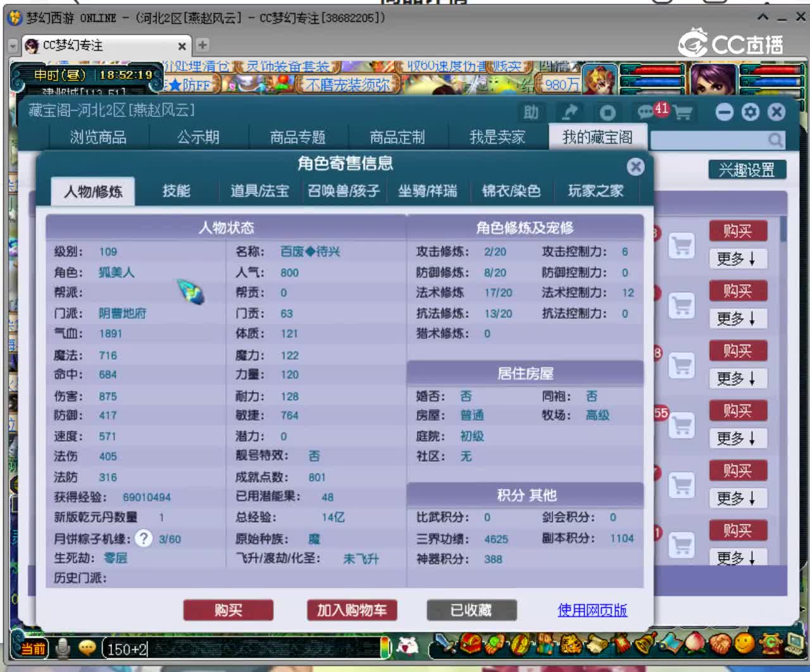Screen dimensions: 810x672
Task: Click the search magnifier icon
Action: [x=775, y=140]
